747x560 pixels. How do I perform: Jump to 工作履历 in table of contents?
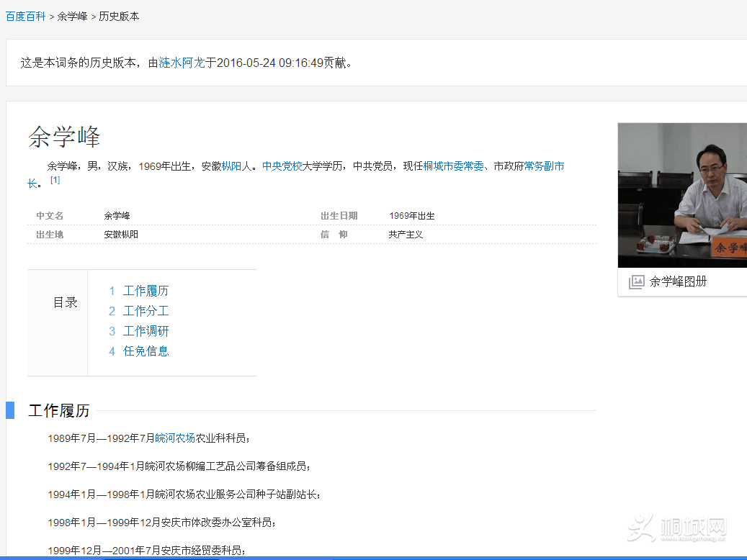pyautogui.click(x=146, y=291)
